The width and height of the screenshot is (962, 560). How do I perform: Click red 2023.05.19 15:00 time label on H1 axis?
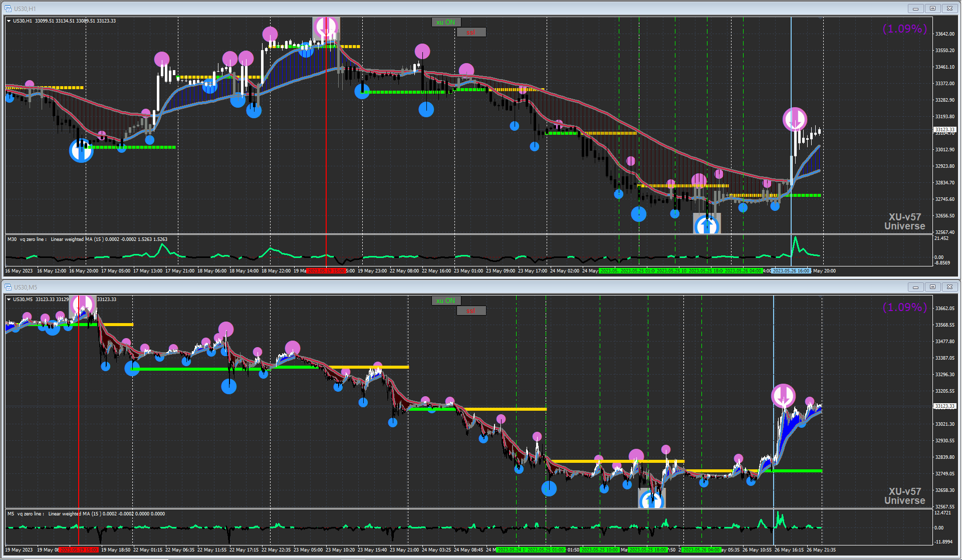tap(326, 271)
